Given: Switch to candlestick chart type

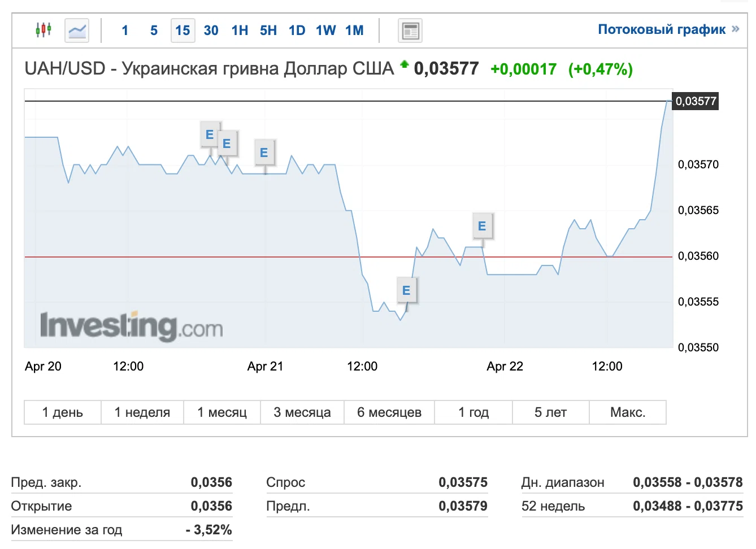Looking at the screenshot, I should pyautogui.click(x=44, y=30).
